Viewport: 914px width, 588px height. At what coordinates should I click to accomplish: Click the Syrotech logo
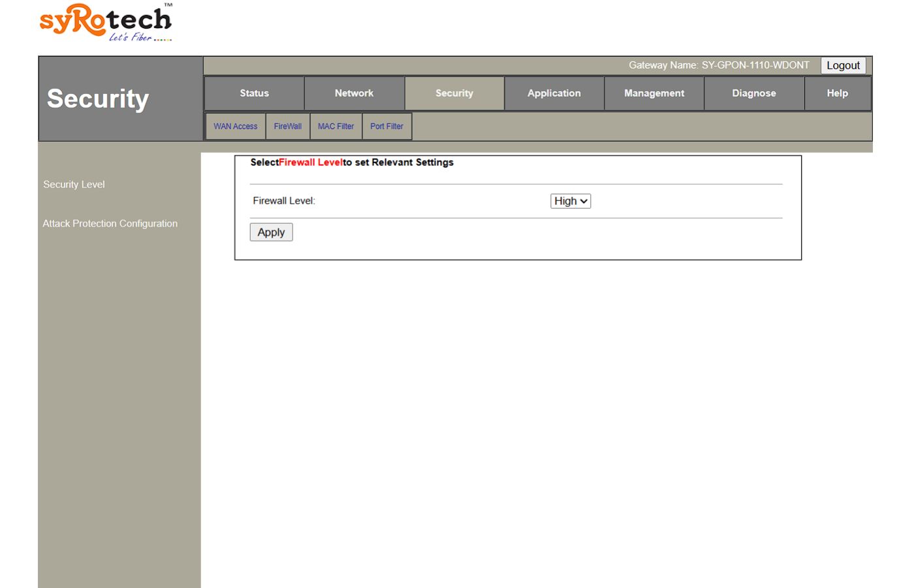(106, 23)
